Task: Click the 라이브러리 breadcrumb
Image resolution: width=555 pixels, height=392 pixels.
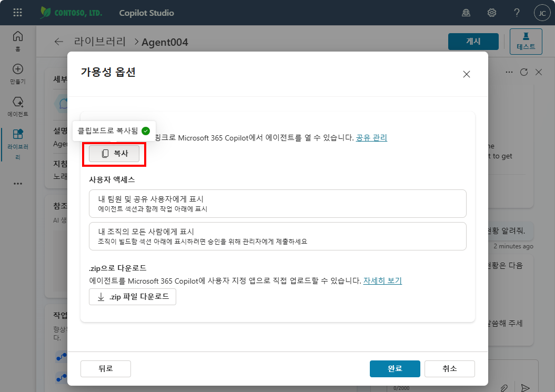Action: click(x=100, y=42)
